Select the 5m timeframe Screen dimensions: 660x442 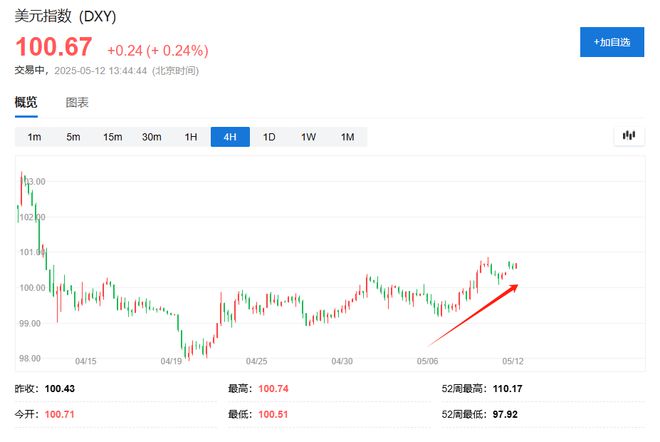pos(73,137)
